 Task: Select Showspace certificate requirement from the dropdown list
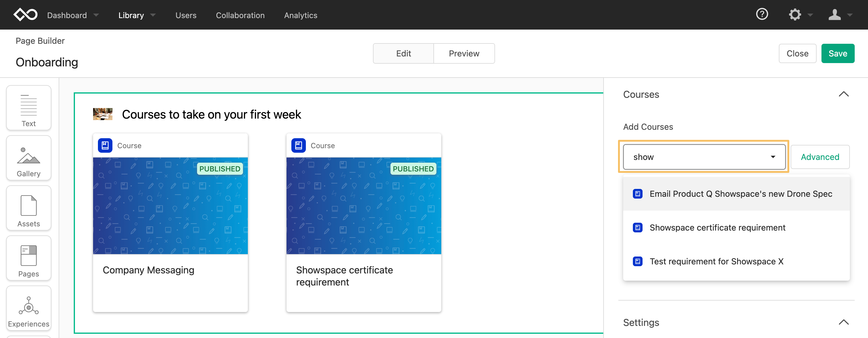pos(736,228)
